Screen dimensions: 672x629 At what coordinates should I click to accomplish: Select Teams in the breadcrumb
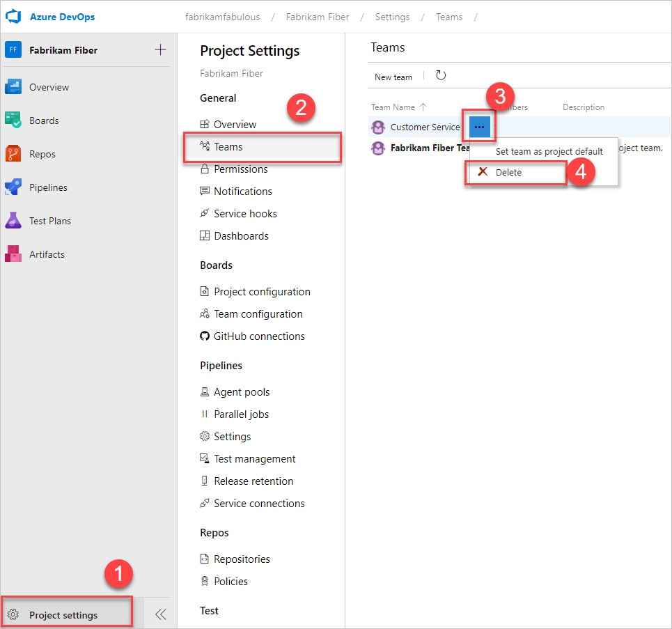click(449, 17)
